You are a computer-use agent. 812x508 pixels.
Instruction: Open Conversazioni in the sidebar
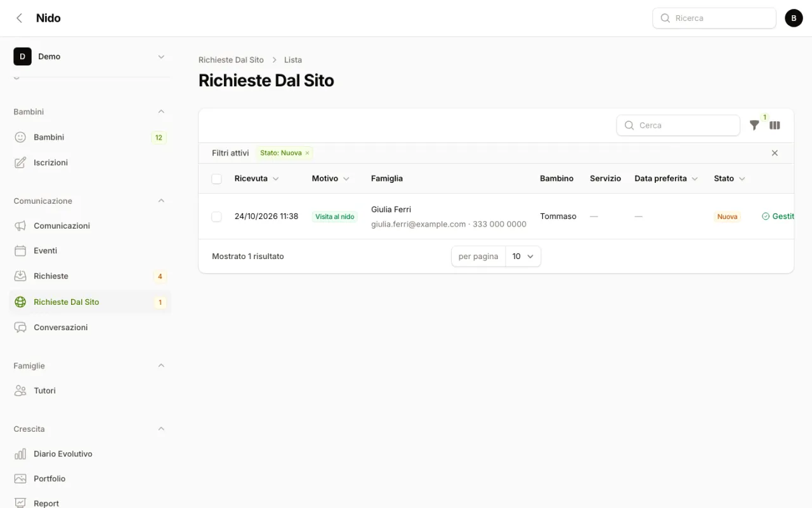90,328
